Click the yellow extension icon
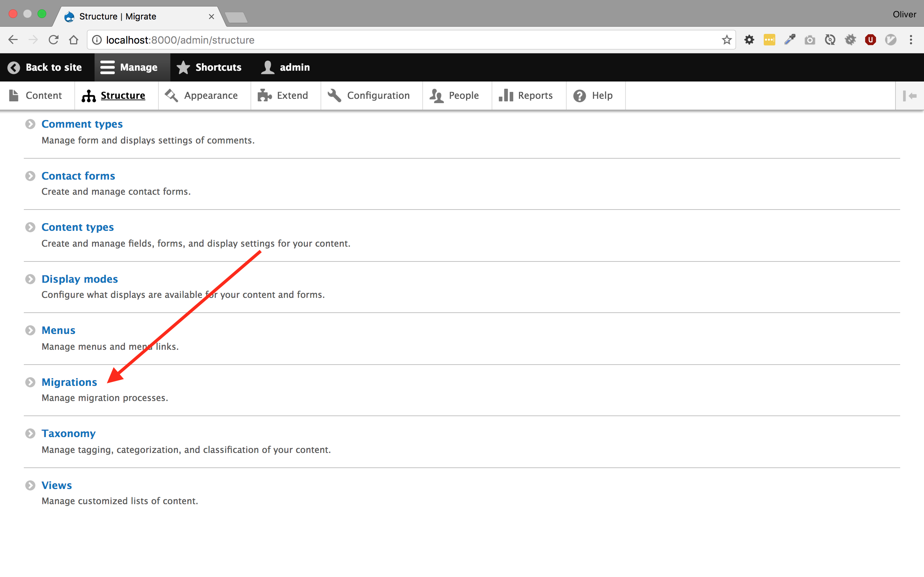The height and width of the screenshot is (577, 924). 770,40
